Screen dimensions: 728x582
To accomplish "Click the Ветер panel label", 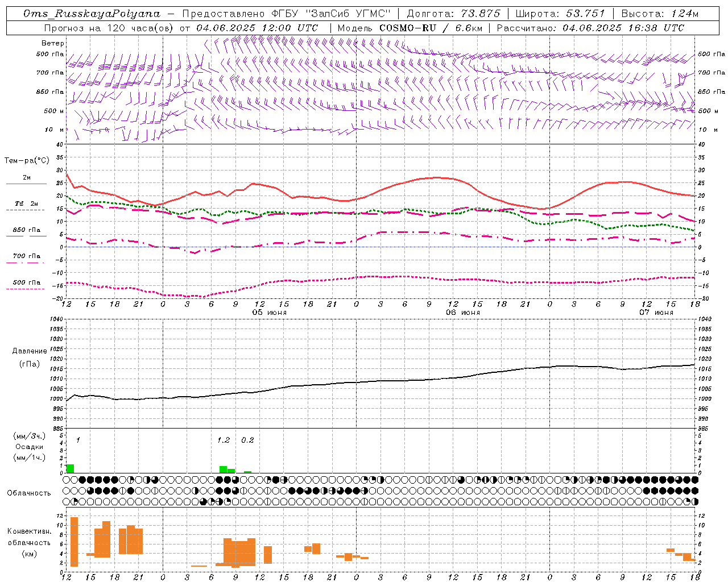I will pos(53,43).
